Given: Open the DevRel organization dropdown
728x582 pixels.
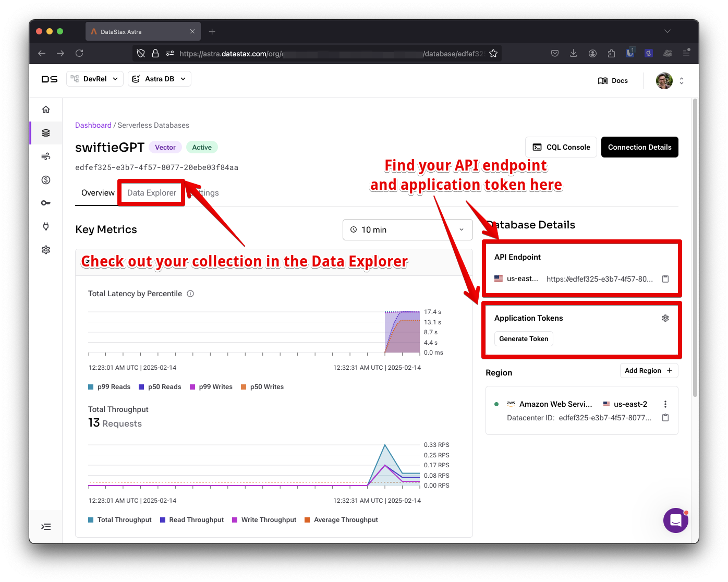Looking at the screenshot, I should pos(95,79).
